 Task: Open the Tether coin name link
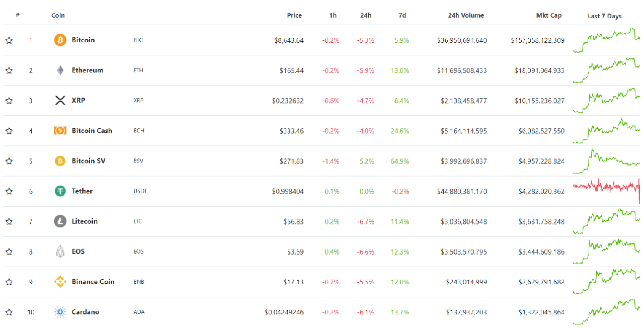click(x=82, y=191)
